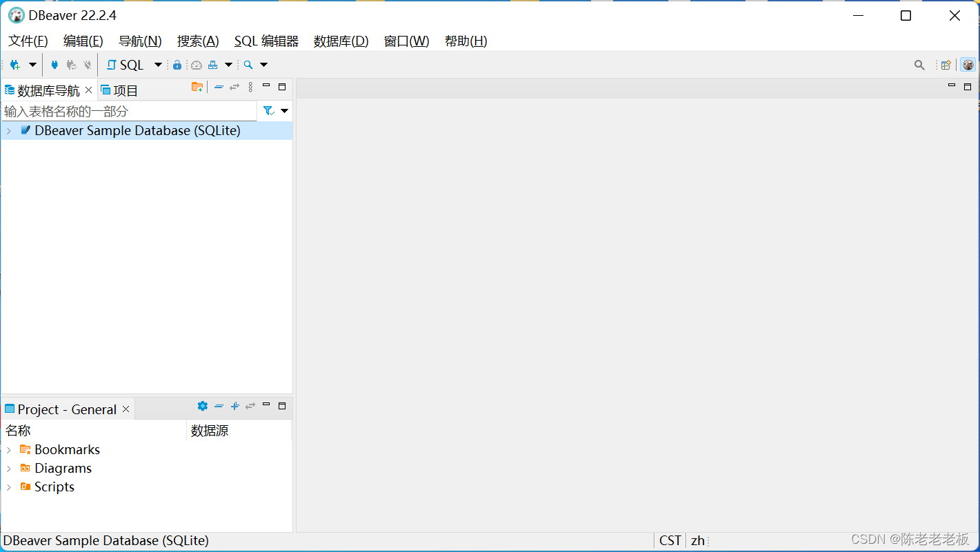Open the 搜索(A) menu

(x=198, y=41)
